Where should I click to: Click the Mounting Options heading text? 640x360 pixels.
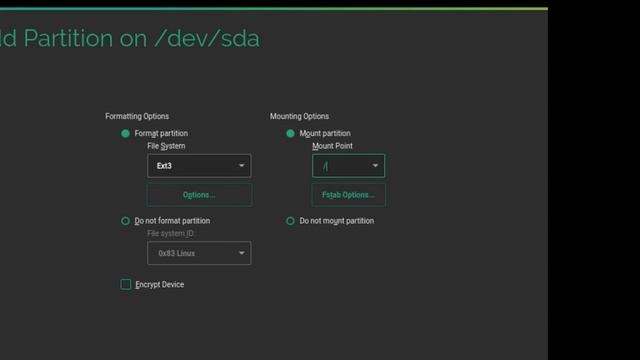pos(299,116)
